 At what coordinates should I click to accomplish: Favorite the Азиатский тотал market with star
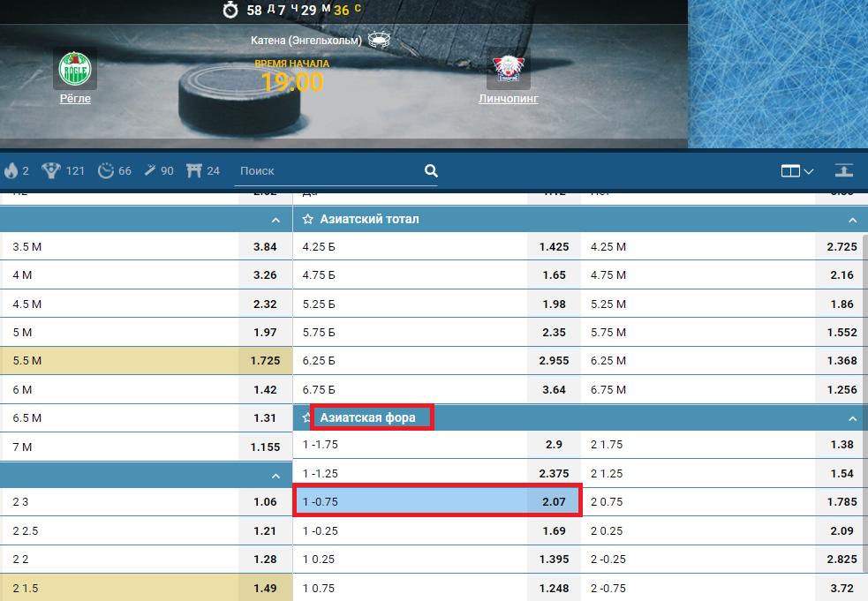(x=308, y=219)
